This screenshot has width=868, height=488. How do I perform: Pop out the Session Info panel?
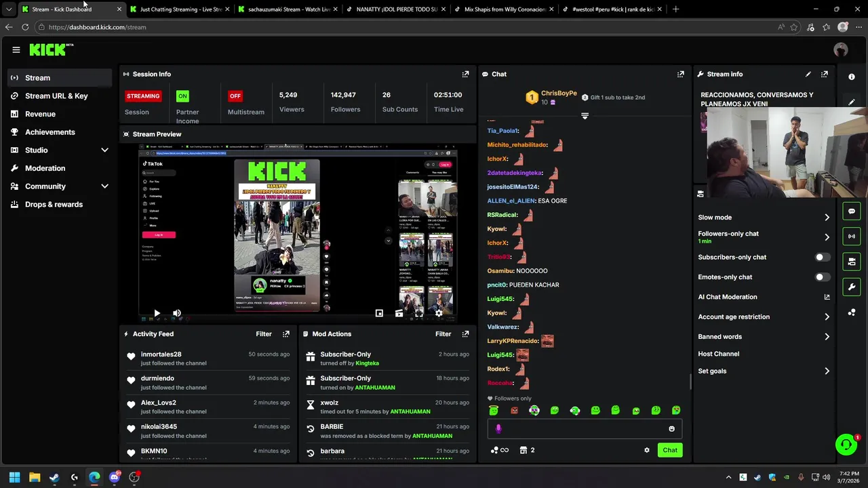click(465, 74)
